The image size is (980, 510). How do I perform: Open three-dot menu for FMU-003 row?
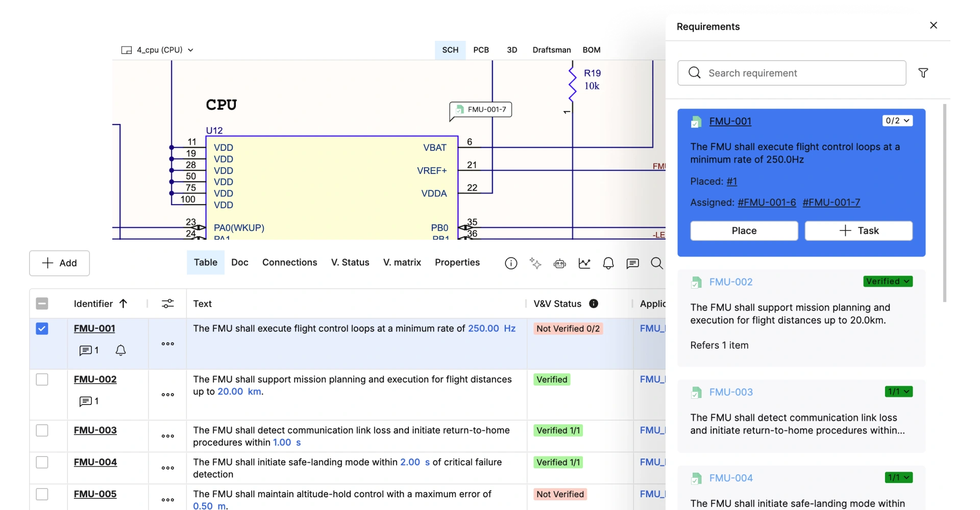click(x=168, y=436)
